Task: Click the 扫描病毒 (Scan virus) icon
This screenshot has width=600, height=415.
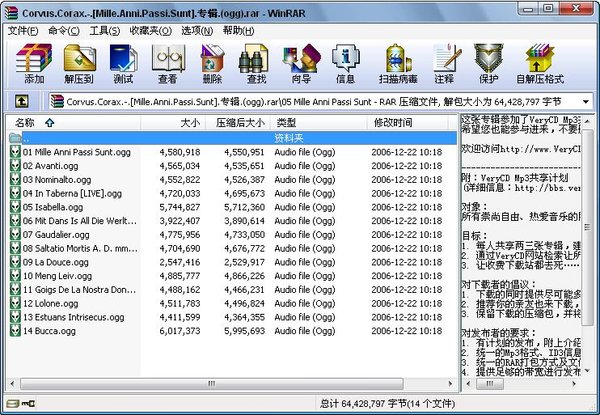Action: [x=398, y=58]
